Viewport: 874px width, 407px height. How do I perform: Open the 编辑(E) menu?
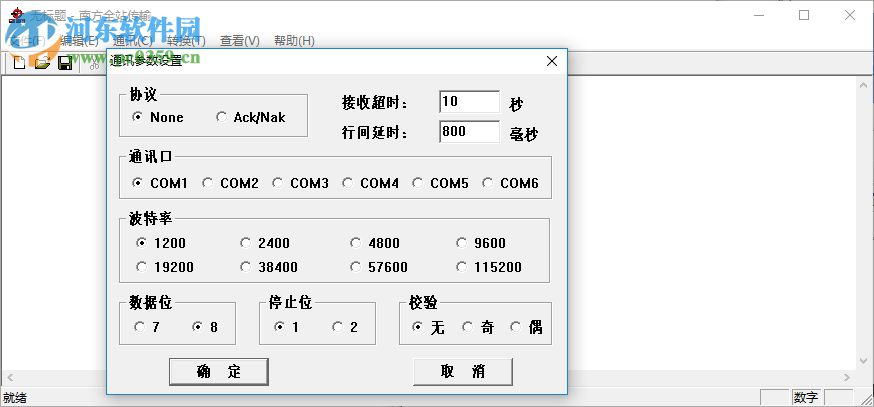pyautogui.click(x=79, y=41)
